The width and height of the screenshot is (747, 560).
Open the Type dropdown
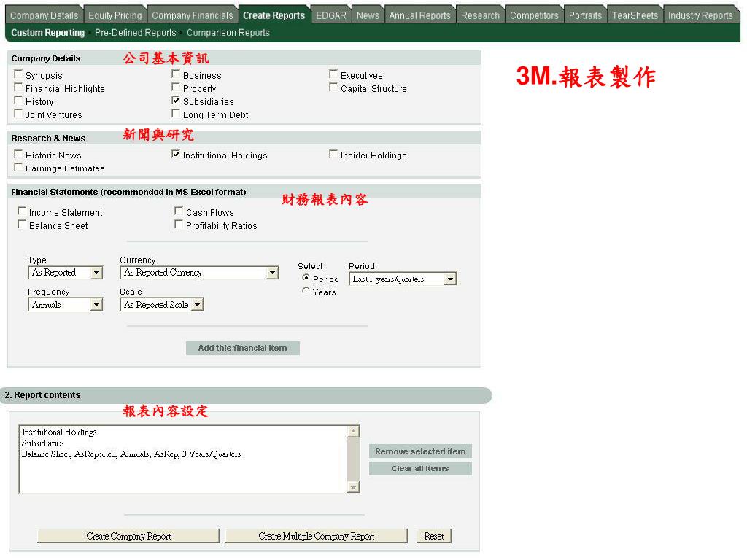[65, 273]
